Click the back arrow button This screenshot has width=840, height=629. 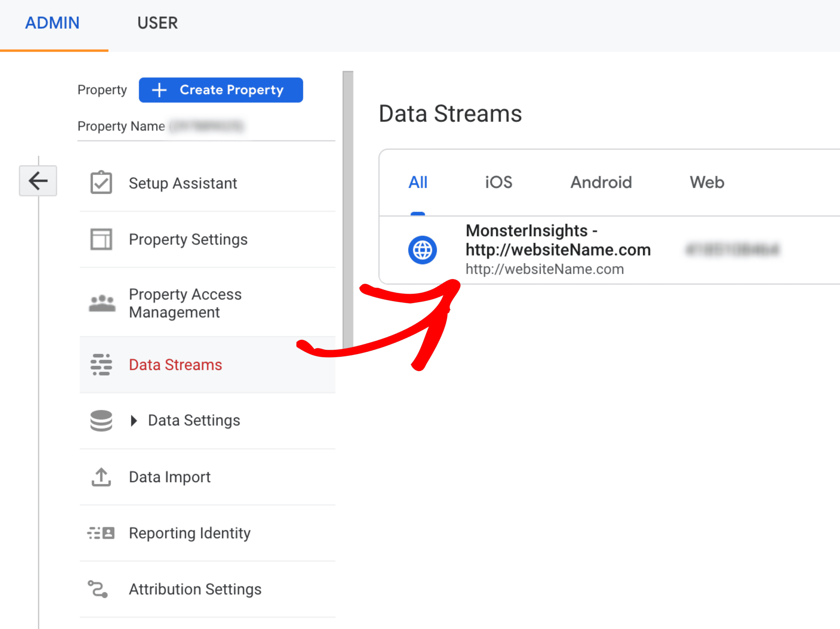(x=38, y=181)
